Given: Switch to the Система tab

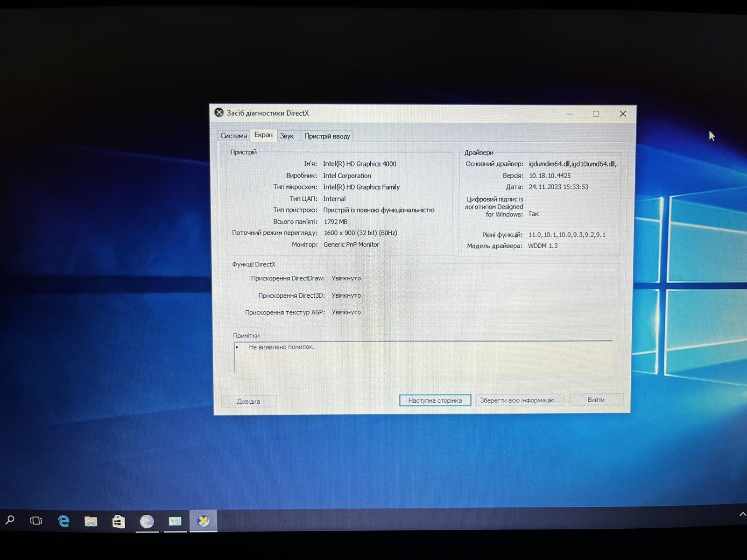Looking at the screenshot, I should [234, 136].
